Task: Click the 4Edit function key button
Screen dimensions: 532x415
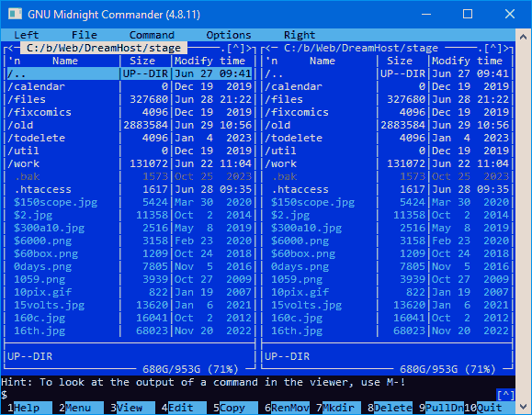Action: (x=180, y=408)
